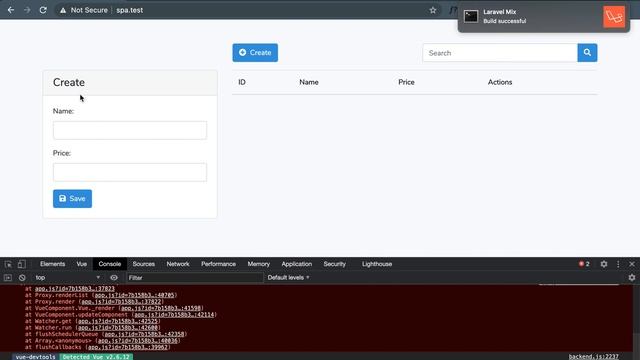Focus the Search input field
The image size is (640, 360).
point(500,53)
